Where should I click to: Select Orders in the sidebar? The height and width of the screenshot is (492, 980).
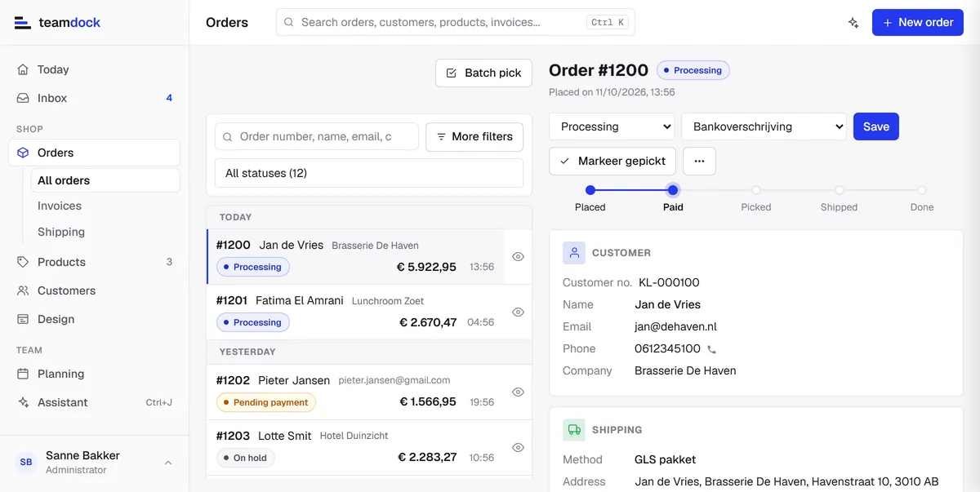(x=94, y=153)
